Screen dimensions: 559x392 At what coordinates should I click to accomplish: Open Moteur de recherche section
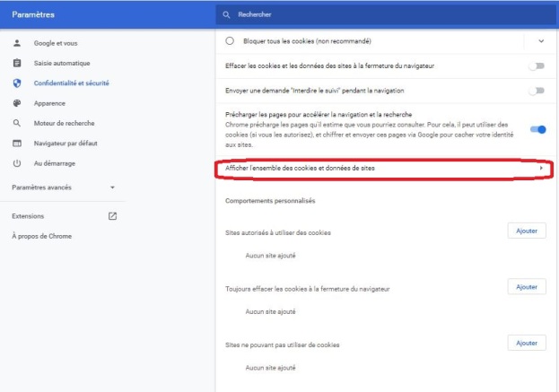(63, 123)
